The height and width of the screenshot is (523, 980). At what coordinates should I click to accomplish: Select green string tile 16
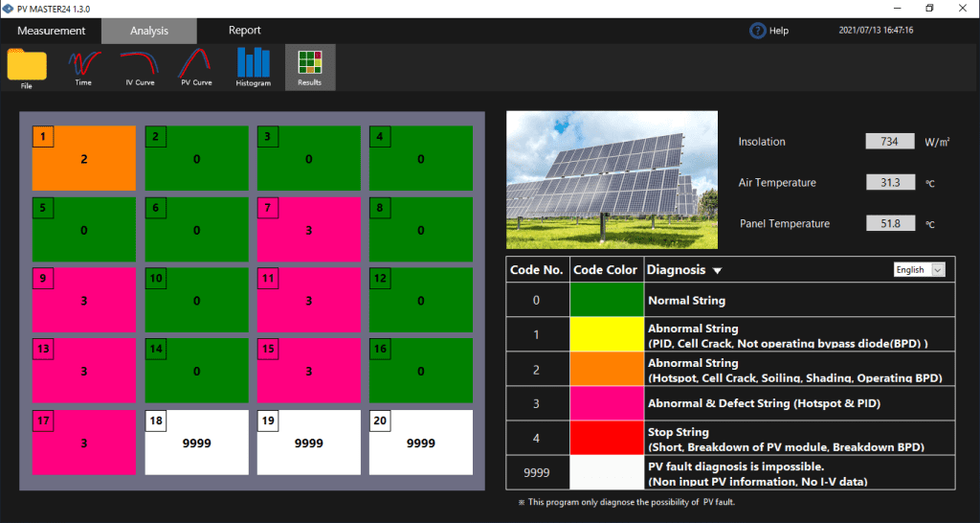421,371
